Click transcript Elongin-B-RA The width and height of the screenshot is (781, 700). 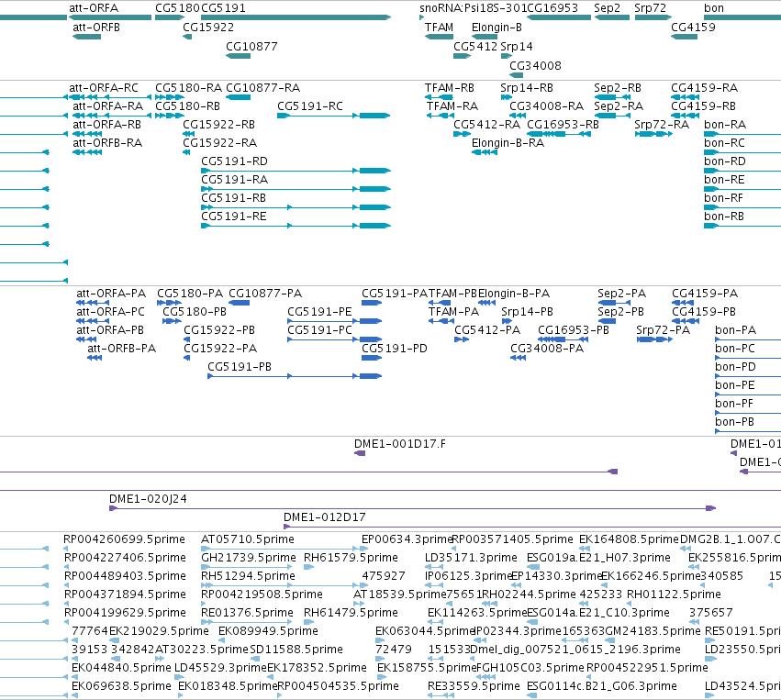[x=508, y=143]
